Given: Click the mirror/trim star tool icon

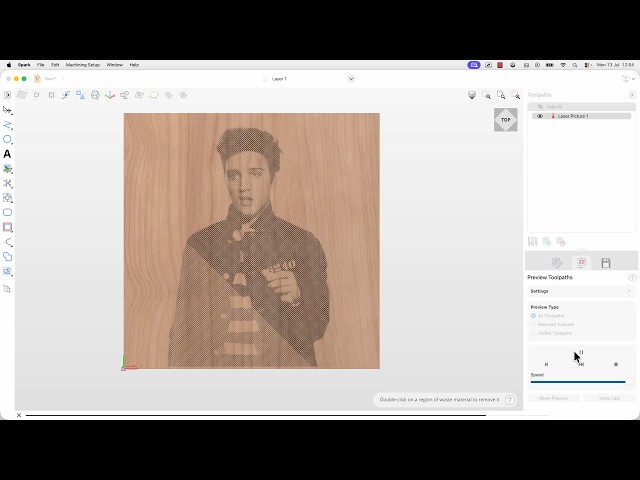Looking at the screenshot, I should click(7, 183).
